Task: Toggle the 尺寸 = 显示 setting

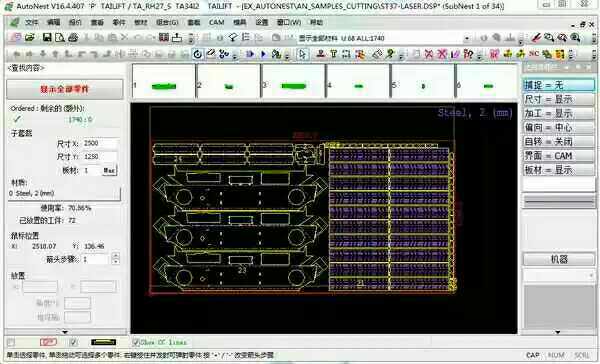Action: [x=559, y=100]
